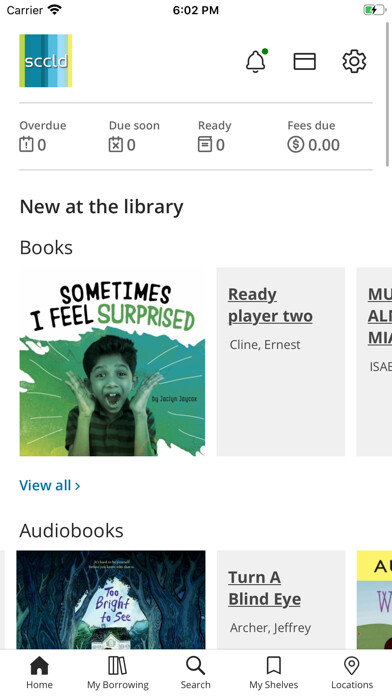Image resolution: width=392 pixels, height=696 pixels.
Task: Select the Cline, Ernest book card
Action: pos(281,362)
